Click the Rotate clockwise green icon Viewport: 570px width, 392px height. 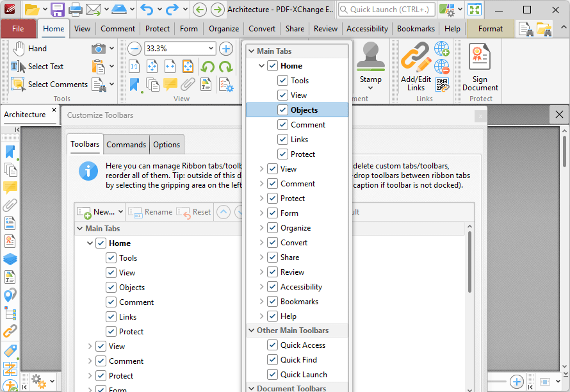click(225, 67)
